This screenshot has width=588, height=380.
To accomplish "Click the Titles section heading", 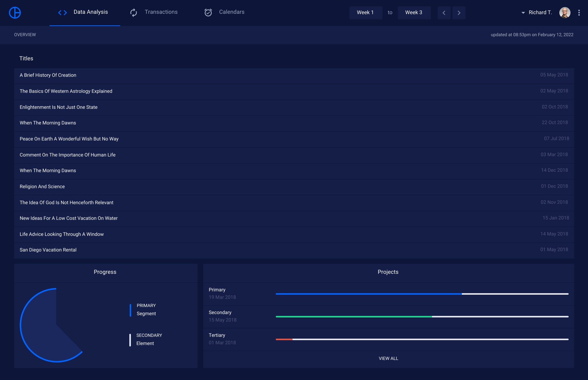I will (26, 58).
